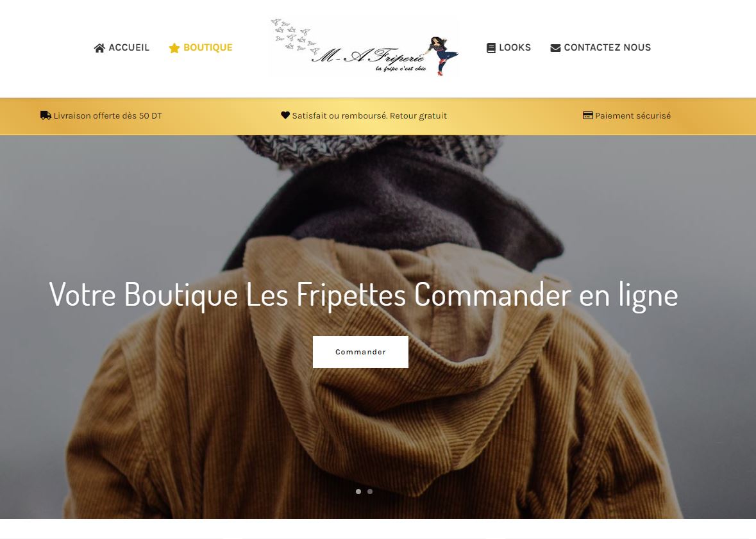756x539 pixels.
Task: Click the Paiement sécurisé text
Action: click(633, 116)
